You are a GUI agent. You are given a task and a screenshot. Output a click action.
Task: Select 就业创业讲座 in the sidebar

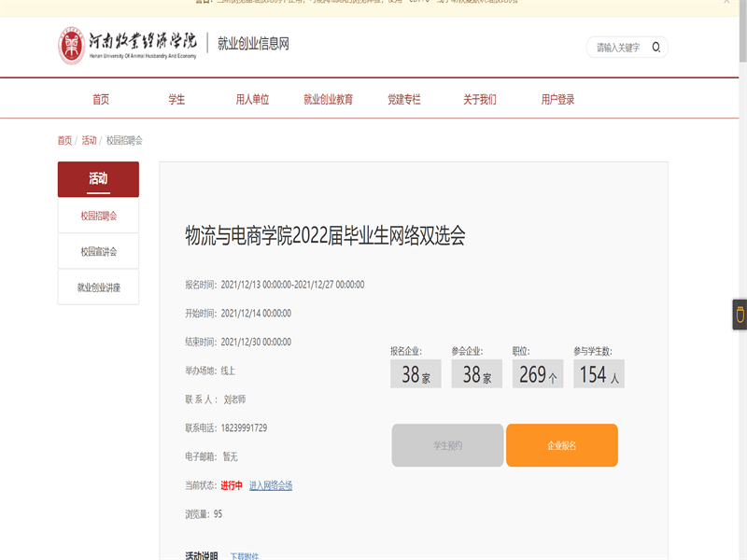[98, 287]
